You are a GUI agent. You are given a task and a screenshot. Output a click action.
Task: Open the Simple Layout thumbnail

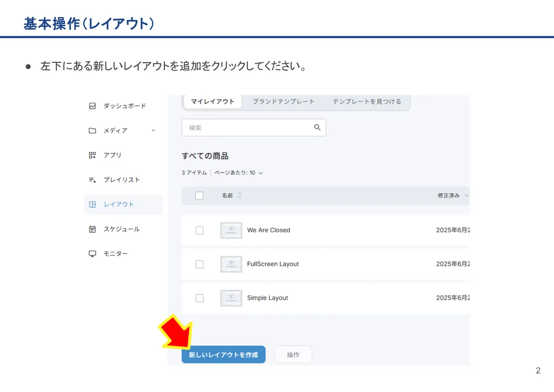231,298
